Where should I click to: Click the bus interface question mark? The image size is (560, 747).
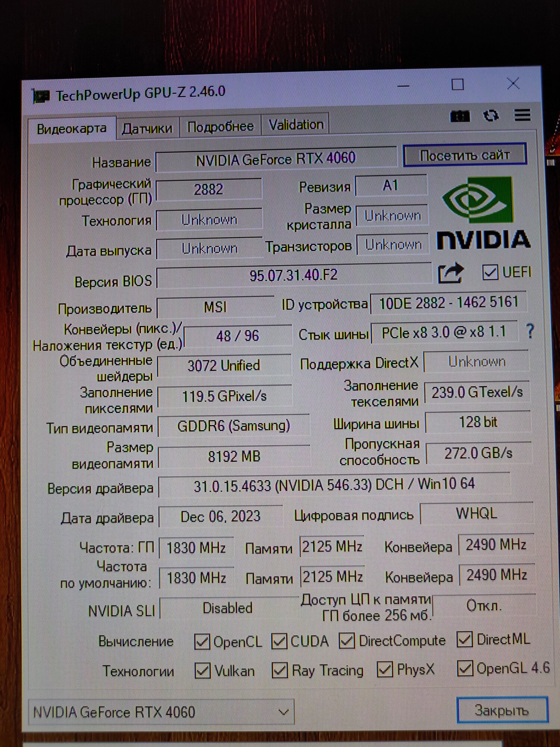pyautogui.click(x=530, y=331)
